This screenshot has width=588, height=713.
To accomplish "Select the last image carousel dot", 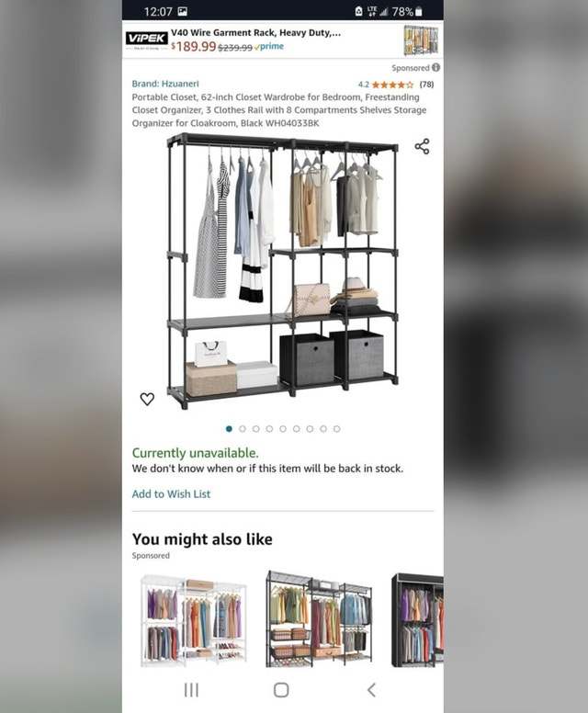I will point(336,429).
